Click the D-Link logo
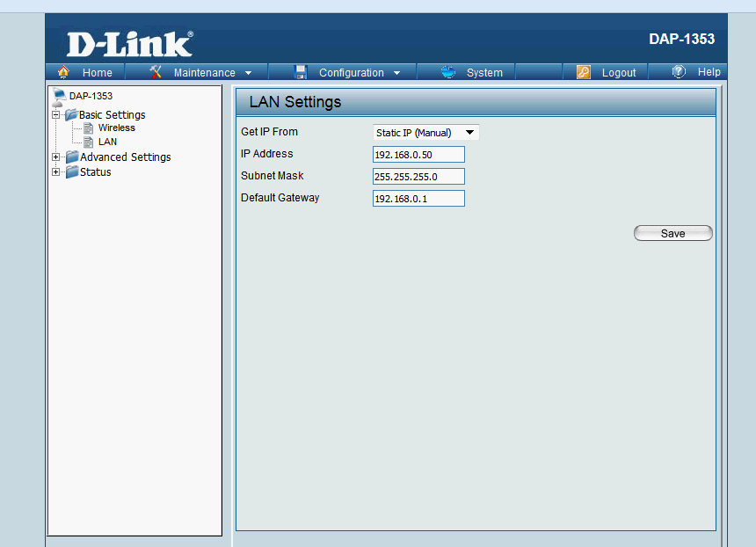This screenshot has height=547, width=756. [130, 44]
